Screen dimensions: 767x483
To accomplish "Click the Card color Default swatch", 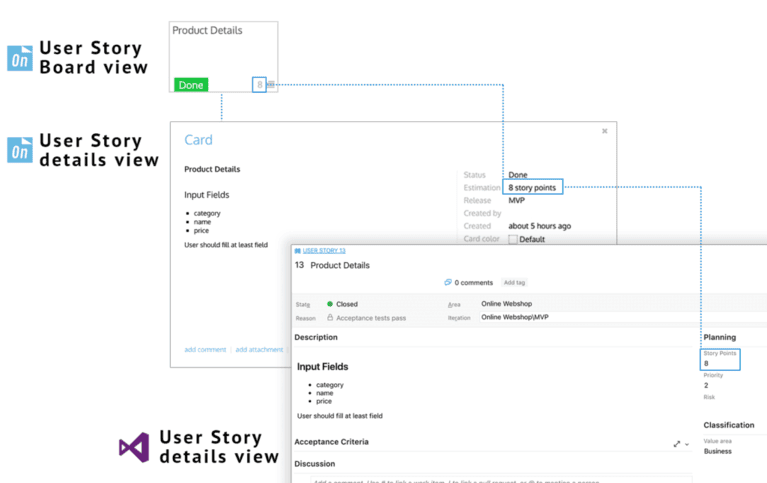I will pyautogui.click(x=513, y=239).
